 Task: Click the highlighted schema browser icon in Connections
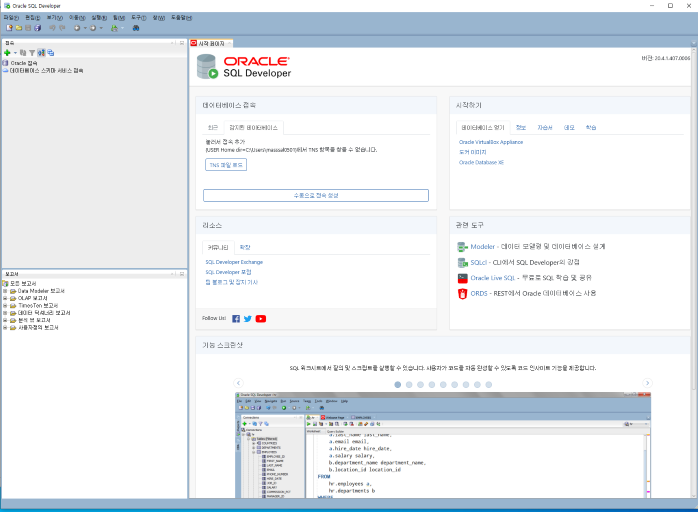41,53
